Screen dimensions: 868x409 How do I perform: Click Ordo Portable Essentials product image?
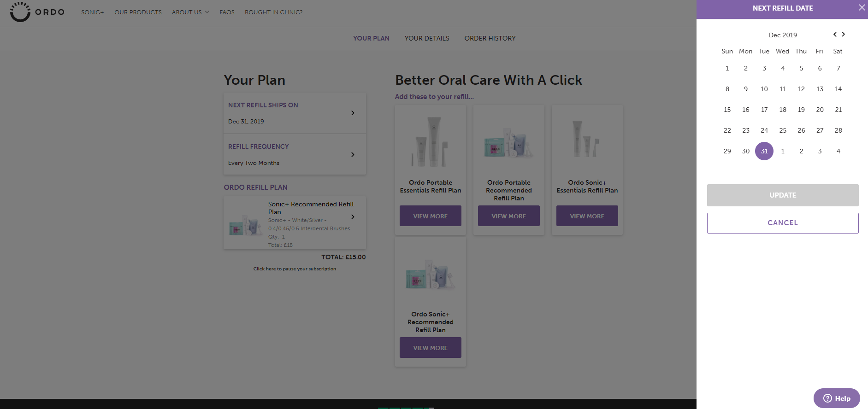[x=431, y=141]
